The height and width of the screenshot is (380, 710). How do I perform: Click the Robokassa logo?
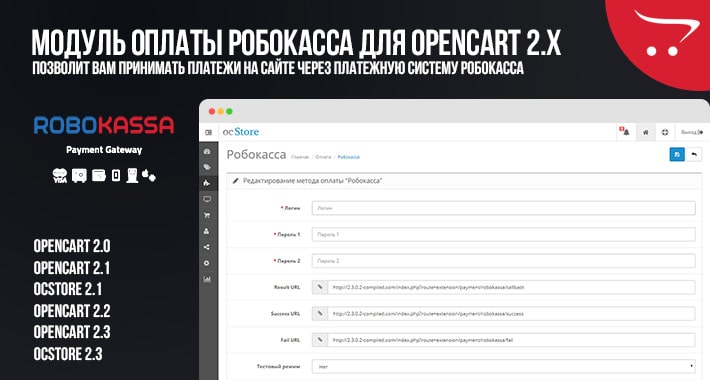[104, 125]
